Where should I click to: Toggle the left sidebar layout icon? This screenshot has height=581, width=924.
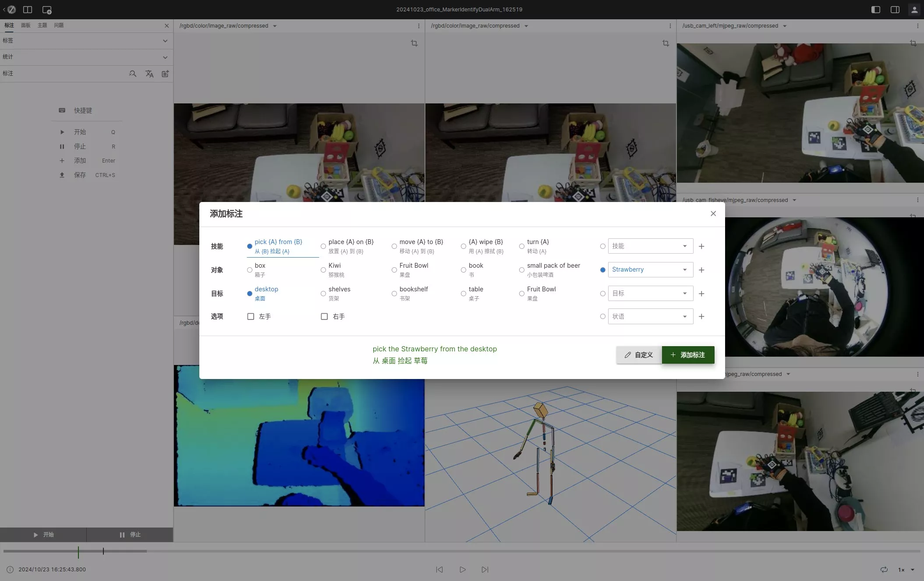pyautogui.click(x=875, y=10)
